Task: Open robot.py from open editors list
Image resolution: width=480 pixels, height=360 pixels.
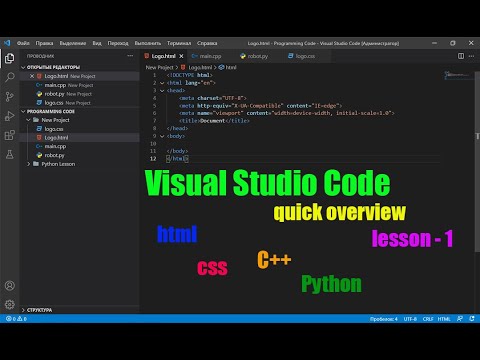Action: [x=79, y=94]
